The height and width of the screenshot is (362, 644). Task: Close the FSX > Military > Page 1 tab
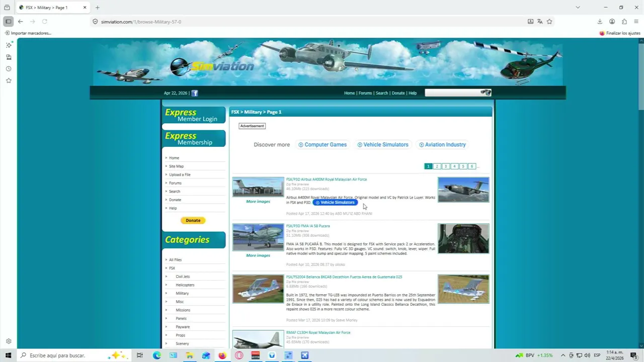tap(85, 8)
